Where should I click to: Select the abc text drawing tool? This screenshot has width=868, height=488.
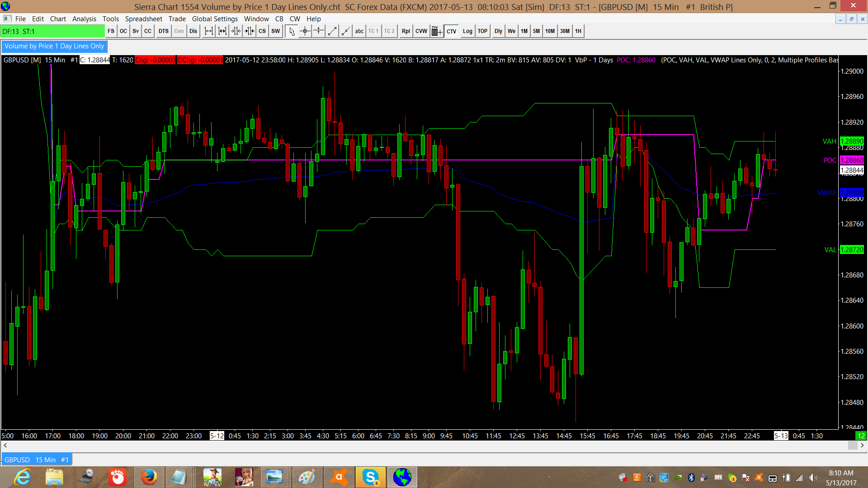[359, 31]
